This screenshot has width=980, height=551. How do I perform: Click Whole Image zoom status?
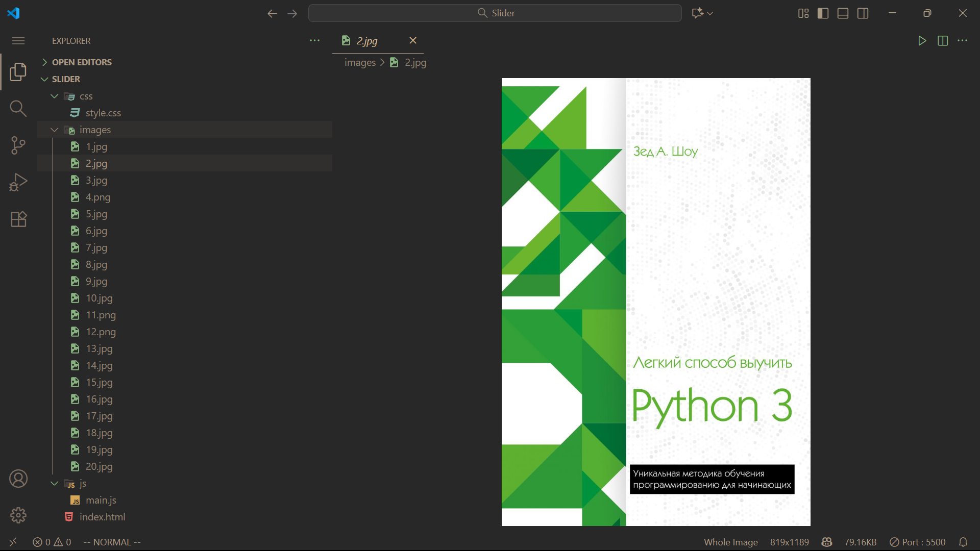[x=730, y=542]
